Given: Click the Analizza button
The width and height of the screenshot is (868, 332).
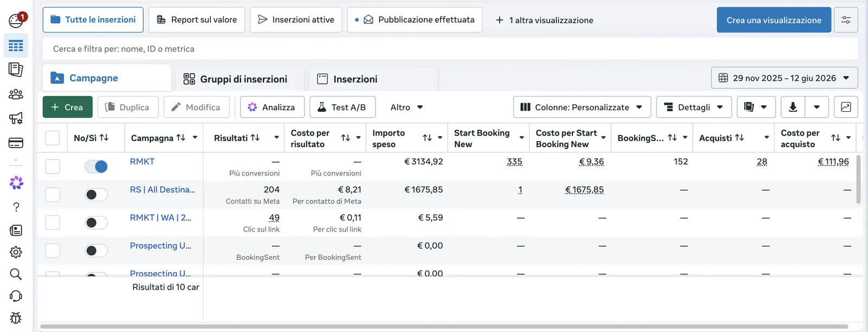Looking at the screenshot, I should [271, 107].
